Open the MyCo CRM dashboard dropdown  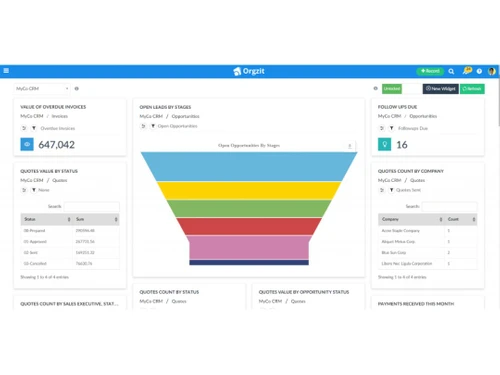click(x=42, y=89)
